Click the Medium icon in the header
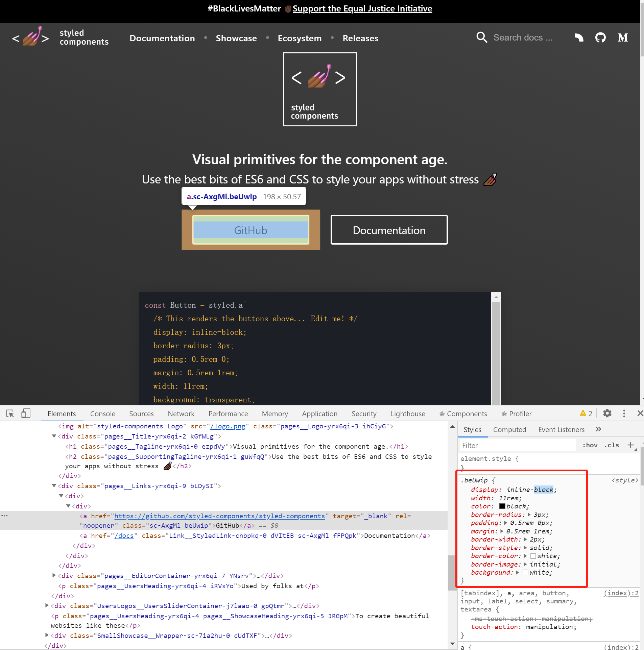The image size is (644, 650). pos(623,38)
